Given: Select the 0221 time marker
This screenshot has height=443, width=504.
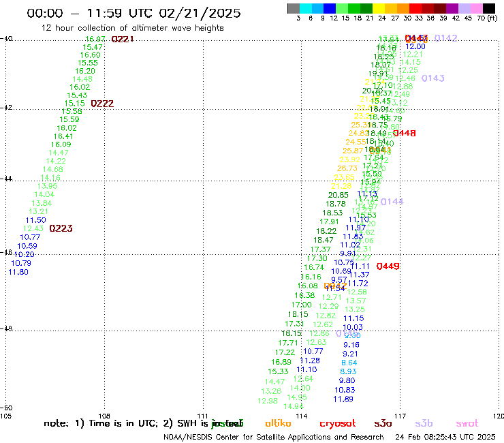Looking at the screenshot, I should click(123, 40).
